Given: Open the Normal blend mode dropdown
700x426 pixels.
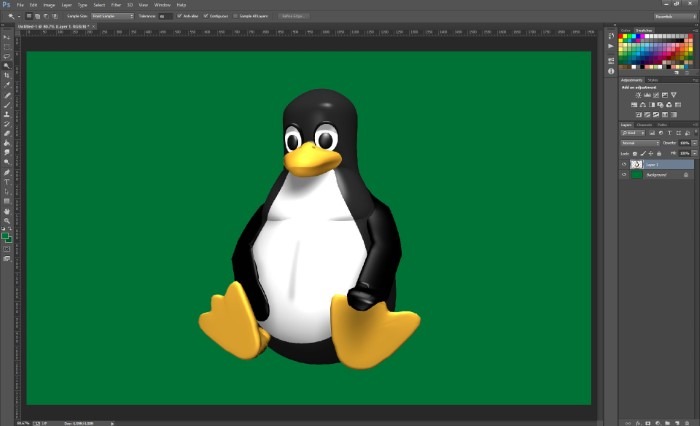Looking at the screenshot, I should coord(640,143).
